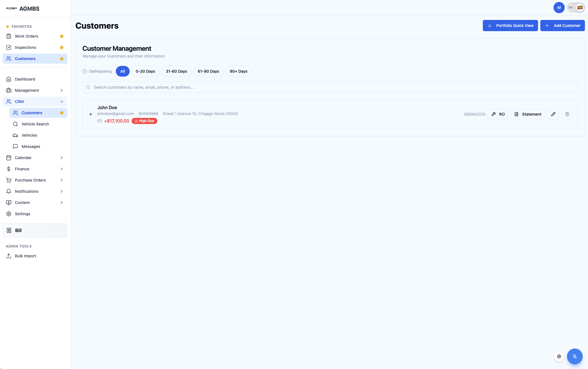
Task: Unfavorite Work Orders via star icon
Action: pos(62,36)
